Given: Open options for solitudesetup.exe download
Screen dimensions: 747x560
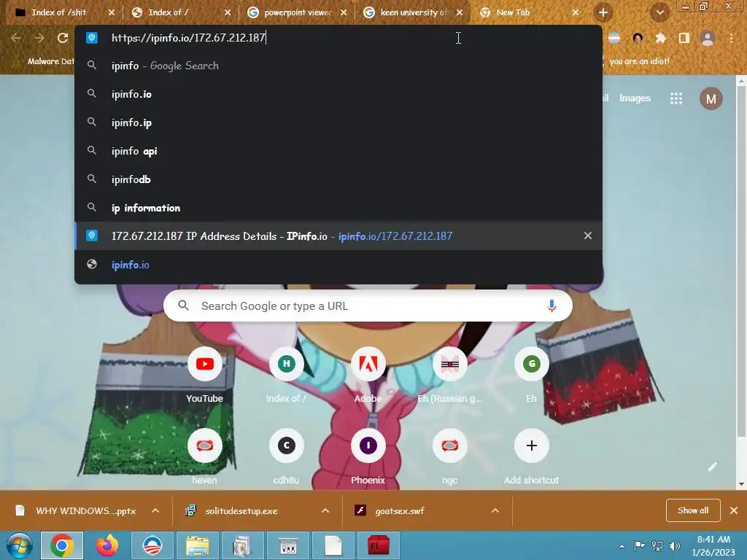Looking at the screenshot, I should [x=325, y=510].
